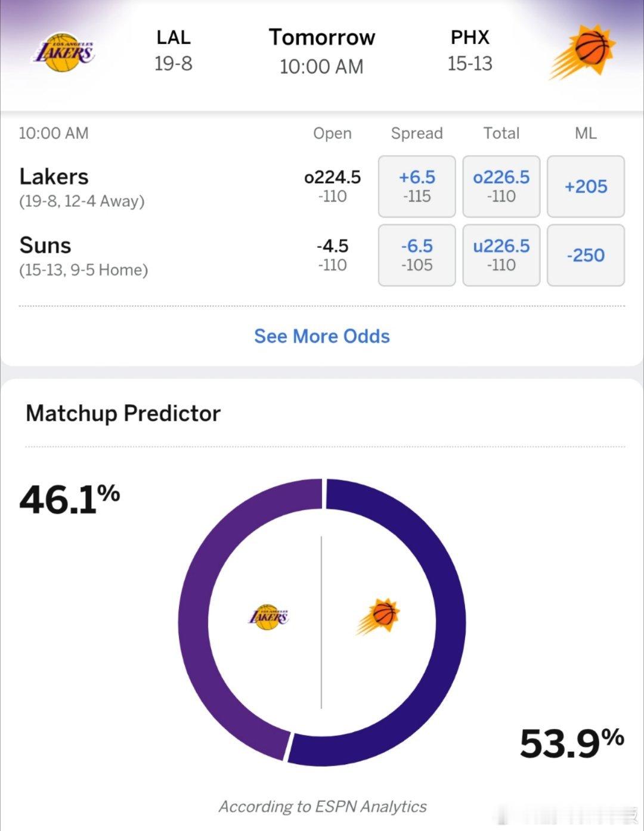This screenshot has width=644, height=831.
Task: Select Lakers +6.5 spread bet
Action: pos(417,186)
